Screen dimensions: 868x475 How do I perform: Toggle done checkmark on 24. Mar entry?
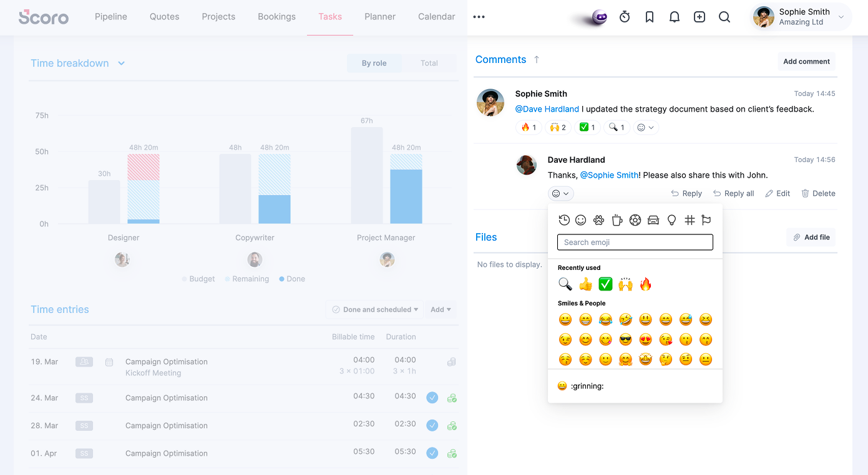(x=432, y=398)
